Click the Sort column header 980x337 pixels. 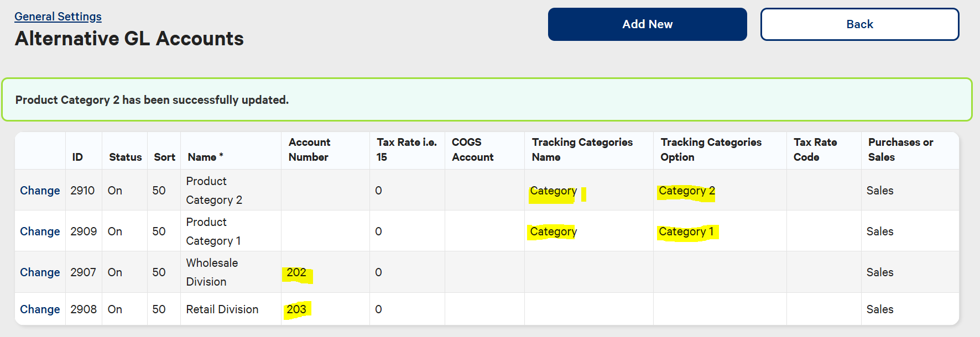[x=164, y=157]
